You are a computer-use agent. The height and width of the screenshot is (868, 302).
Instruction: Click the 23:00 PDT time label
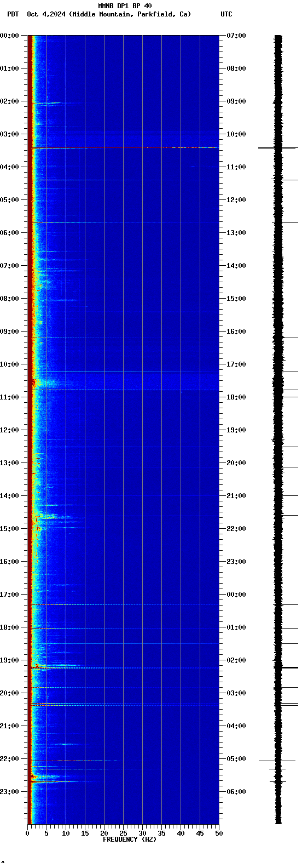(9, 792)
